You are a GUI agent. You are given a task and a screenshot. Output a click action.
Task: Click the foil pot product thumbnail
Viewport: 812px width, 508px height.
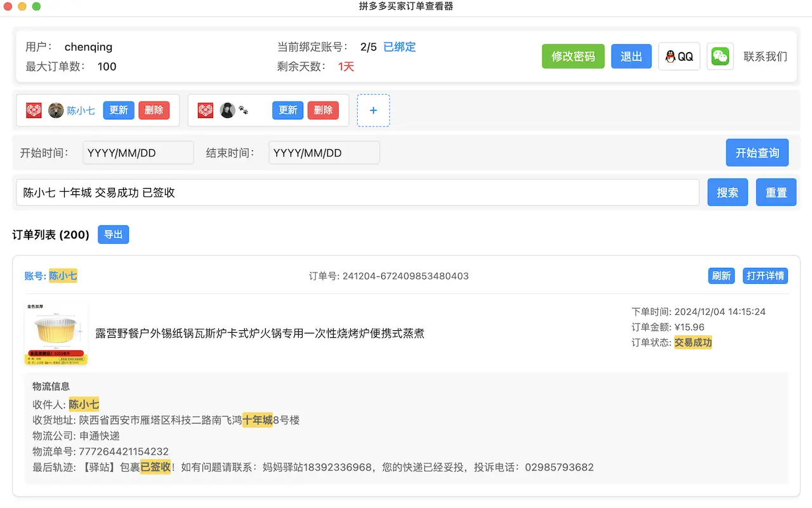56,334
